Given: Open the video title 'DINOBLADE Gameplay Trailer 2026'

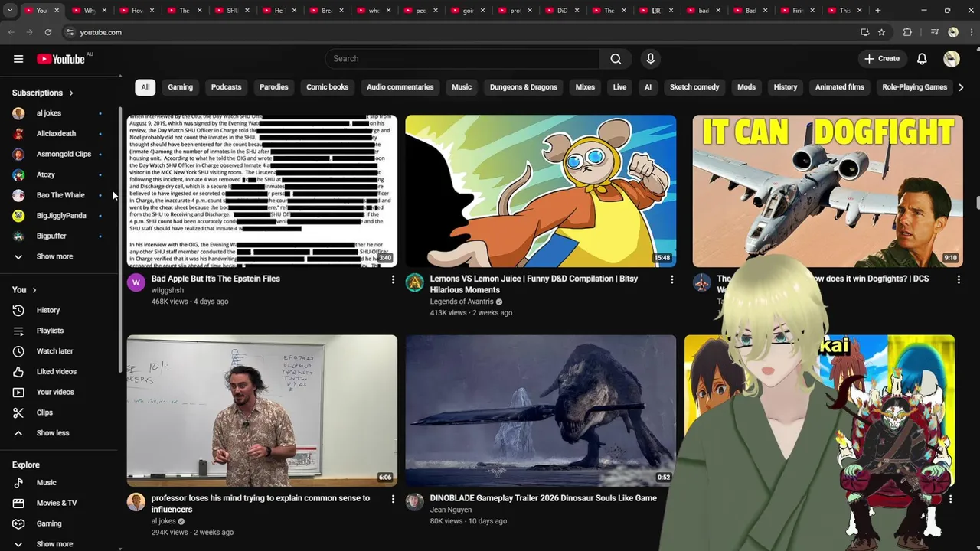Looking at the screenshot, I should 544,498.
